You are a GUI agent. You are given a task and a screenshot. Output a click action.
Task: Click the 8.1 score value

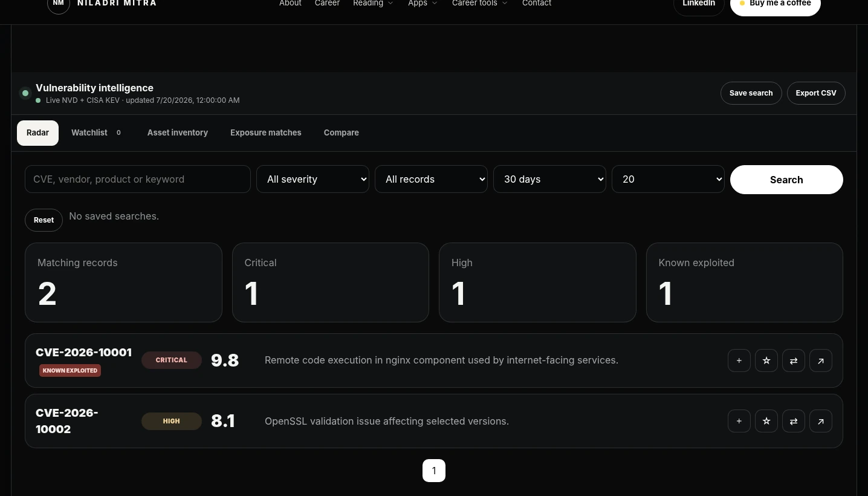pos(223,421)
